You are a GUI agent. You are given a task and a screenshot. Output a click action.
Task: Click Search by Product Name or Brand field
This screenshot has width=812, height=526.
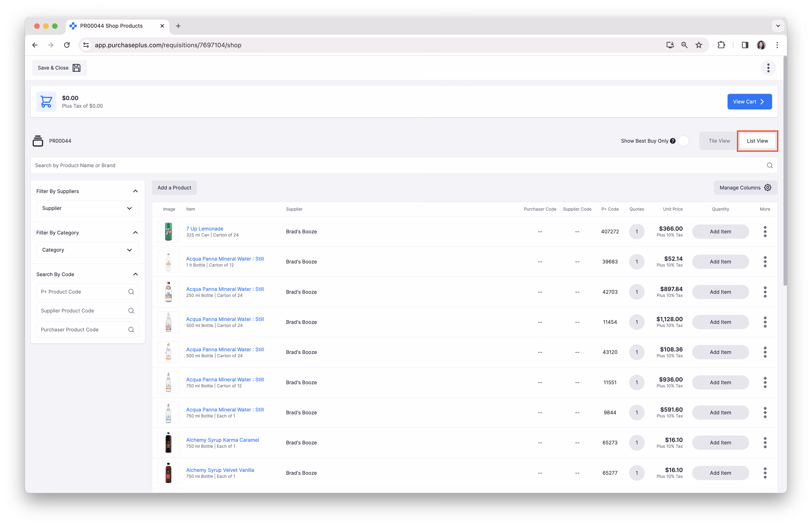pos(404,166)
